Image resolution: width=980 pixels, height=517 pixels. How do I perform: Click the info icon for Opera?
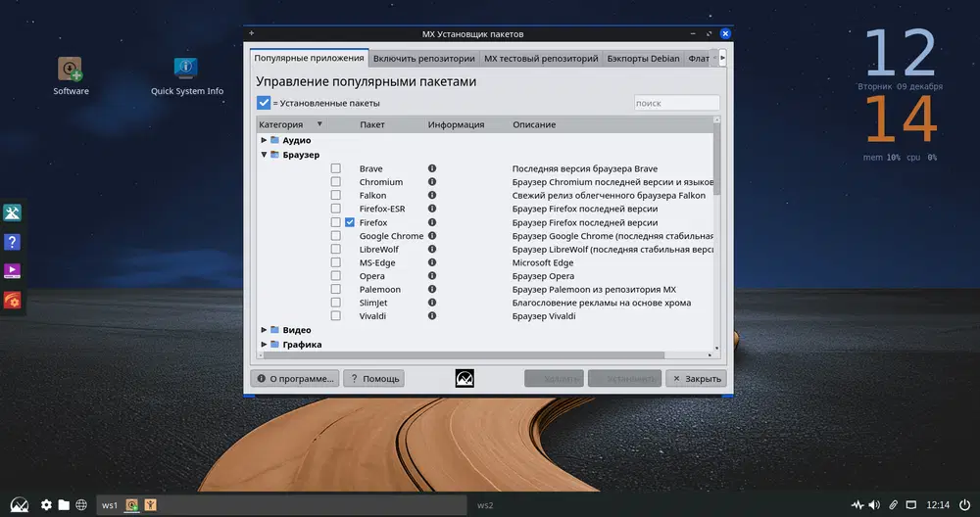click(432, 276)
